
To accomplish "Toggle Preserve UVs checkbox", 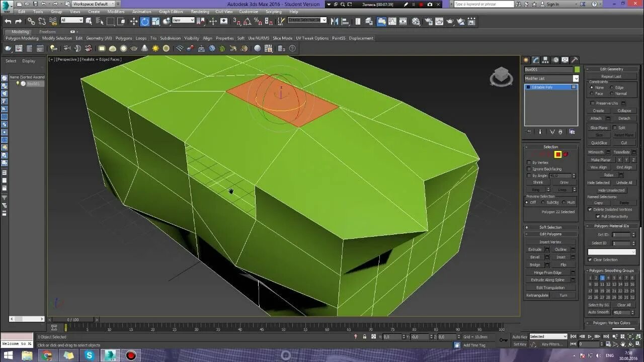I will (x=593, y=103).
